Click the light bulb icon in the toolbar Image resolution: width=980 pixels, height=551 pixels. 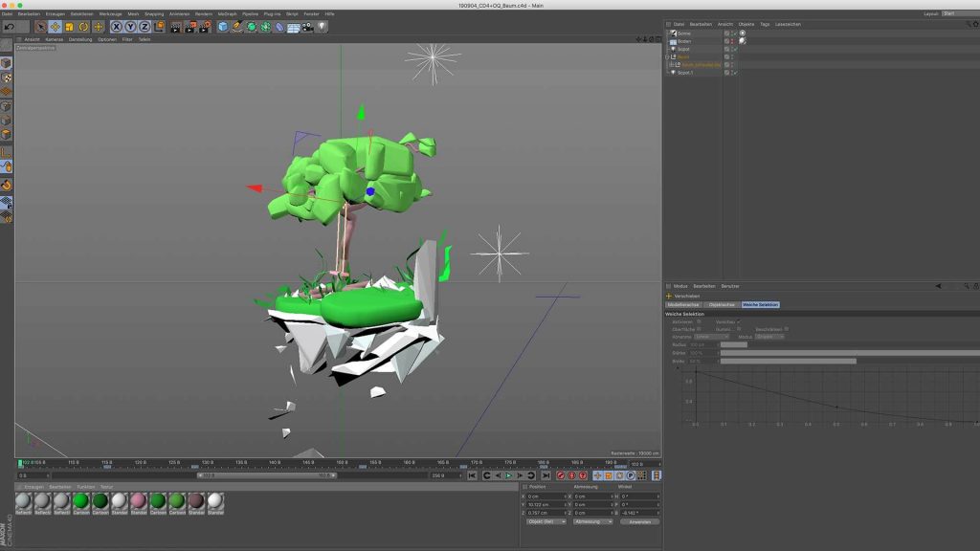coord(322,29)
